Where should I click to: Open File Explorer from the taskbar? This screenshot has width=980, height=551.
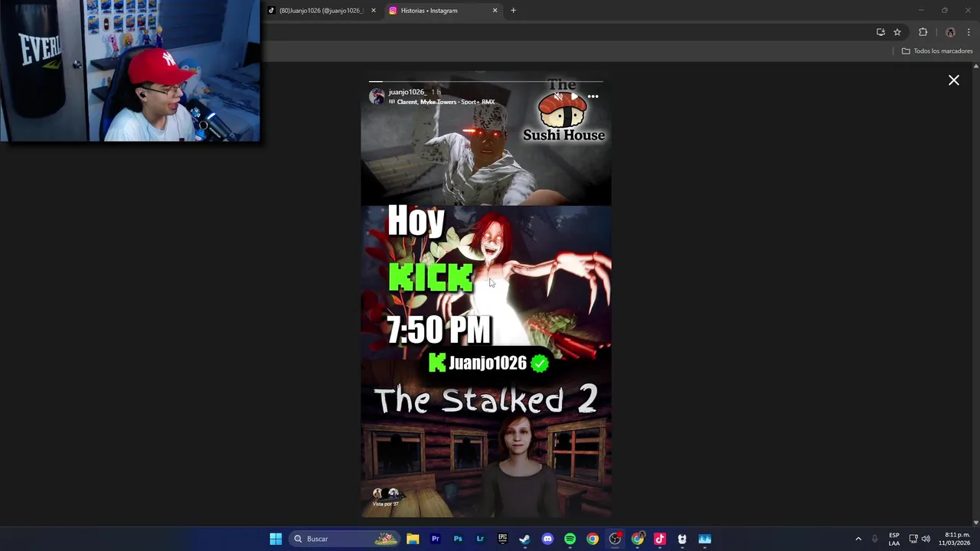413,539
